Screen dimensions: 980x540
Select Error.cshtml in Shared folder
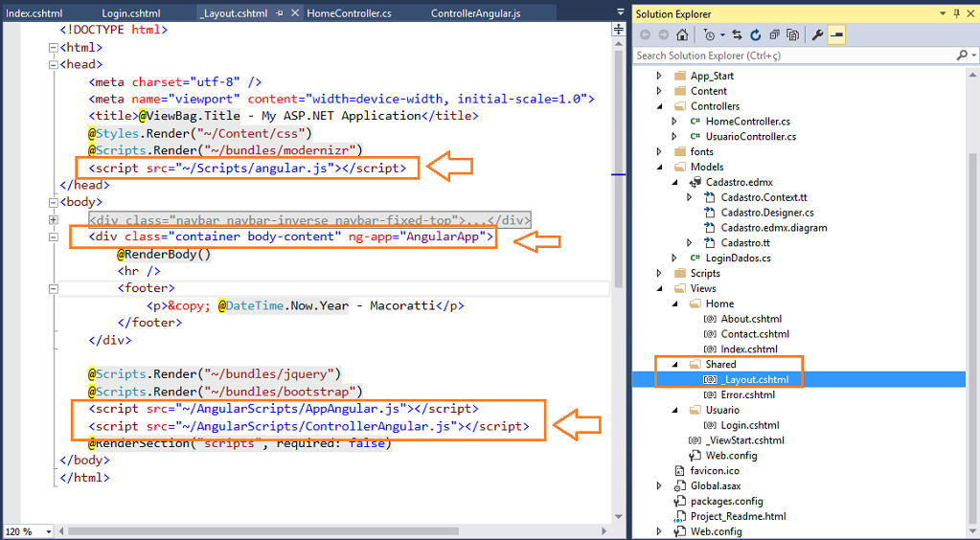click(747, 395)
